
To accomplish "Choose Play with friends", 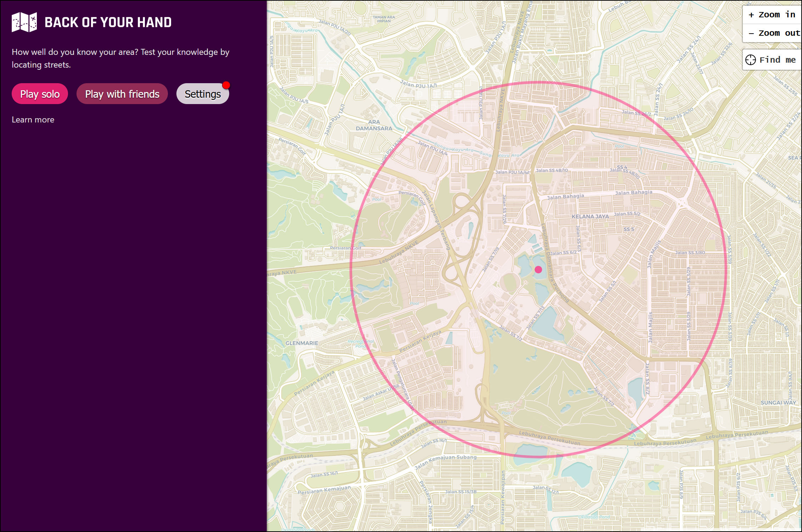I will pyautogui.click(x=122, y=94).
